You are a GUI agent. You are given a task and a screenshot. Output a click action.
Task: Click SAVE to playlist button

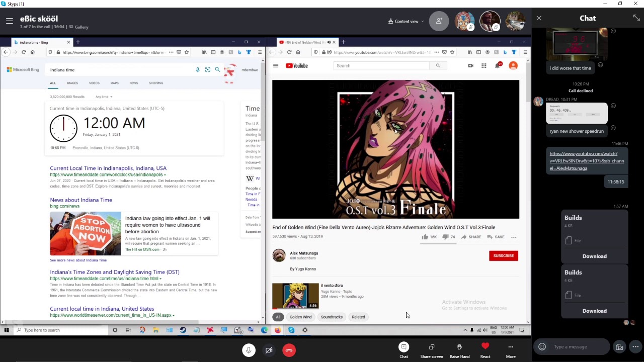[496, 237]
